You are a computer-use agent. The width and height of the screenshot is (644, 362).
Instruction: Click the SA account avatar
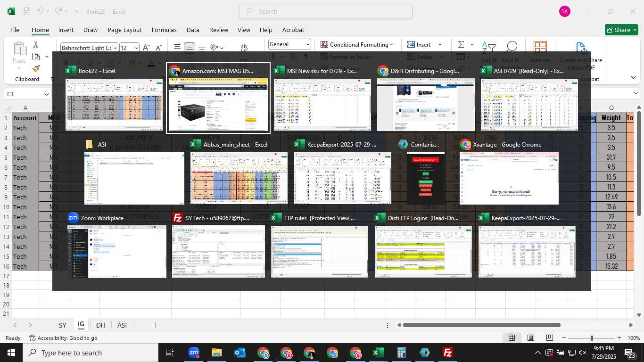(565, 11)
